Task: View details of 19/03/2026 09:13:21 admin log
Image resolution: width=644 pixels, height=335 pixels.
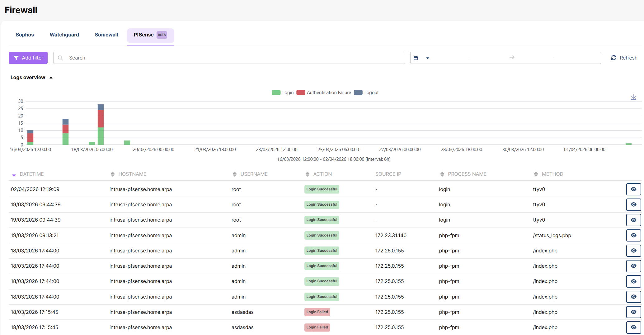Action: point(633,235)
